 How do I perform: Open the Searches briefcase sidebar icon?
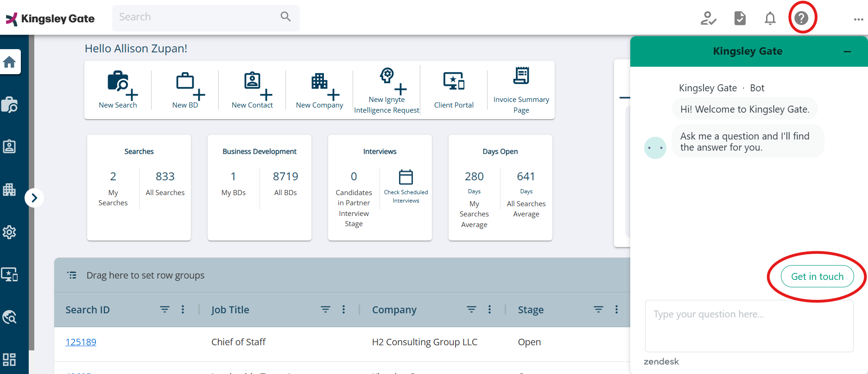point(9,105)
